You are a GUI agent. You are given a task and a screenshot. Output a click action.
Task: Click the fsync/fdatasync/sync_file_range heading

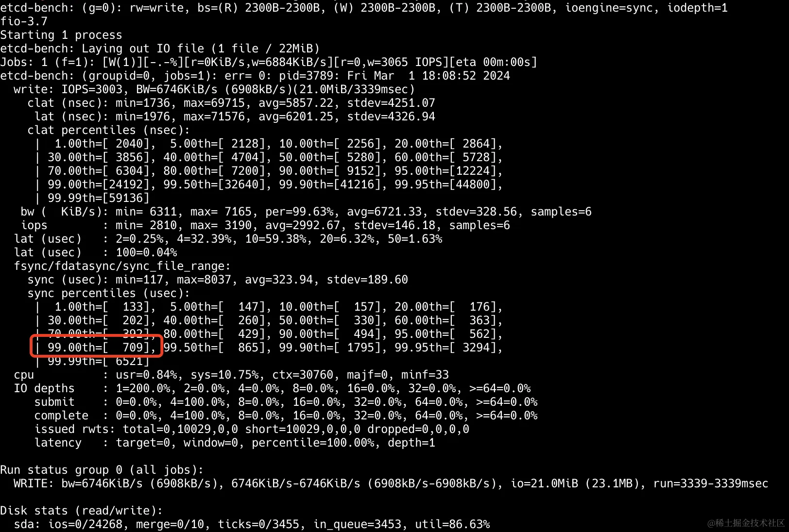(122, 266)
